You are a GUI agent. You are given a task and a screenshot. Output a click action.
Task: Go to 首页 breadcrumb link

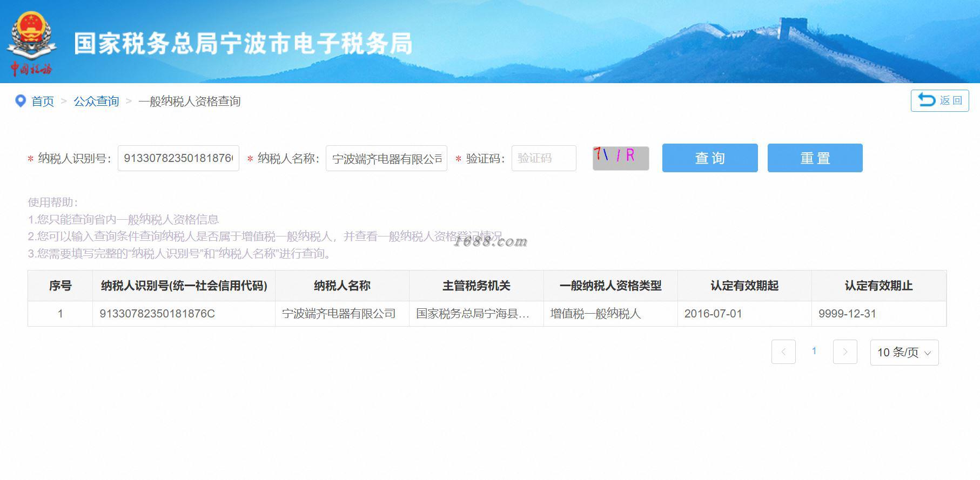pos(43,102)
